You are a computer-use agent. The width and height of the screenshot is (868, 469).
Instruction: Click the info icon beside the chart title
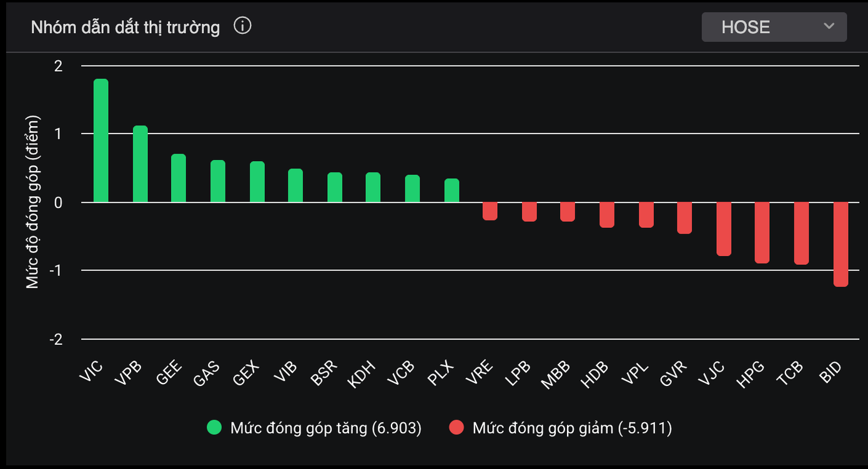click(x=242, y=26)
